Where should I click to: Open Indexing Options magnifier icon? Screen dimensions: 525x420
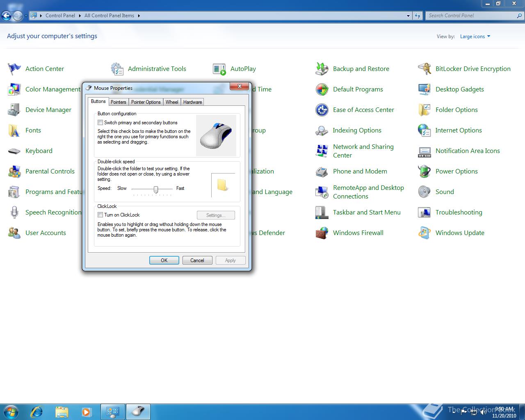click(322, 130)
